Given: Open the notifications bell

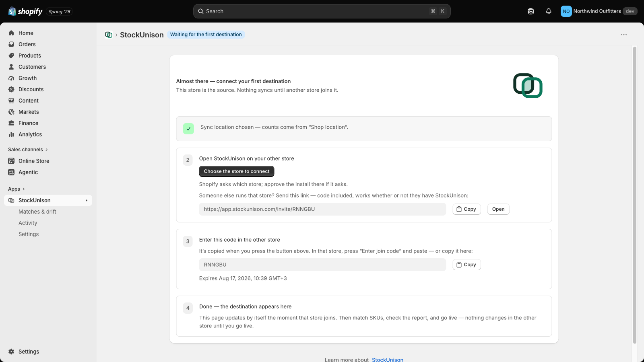Looking at the screenshot, I should coord(549,11).
